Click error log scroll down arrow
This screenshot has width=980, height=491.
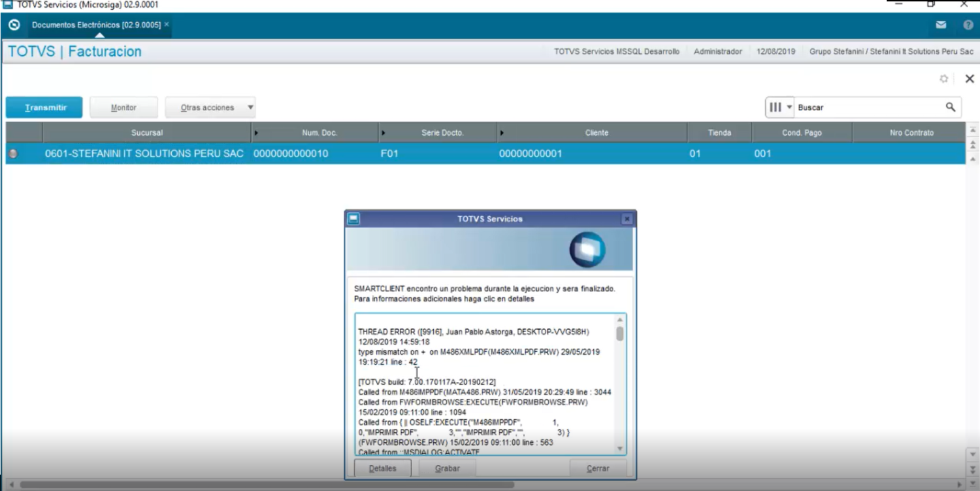619,449
